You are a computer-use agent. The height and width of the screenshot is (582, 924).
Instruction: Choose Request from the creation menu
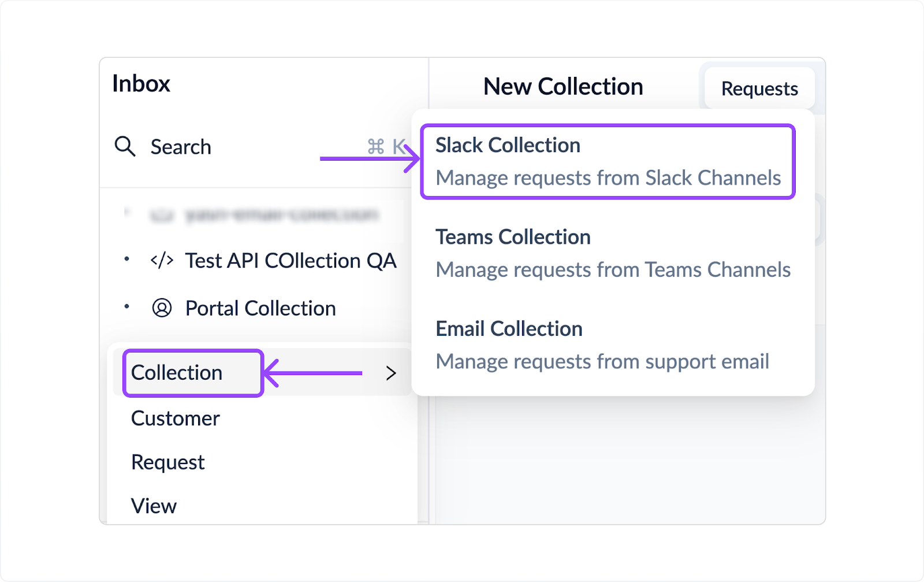coord(167,461)
